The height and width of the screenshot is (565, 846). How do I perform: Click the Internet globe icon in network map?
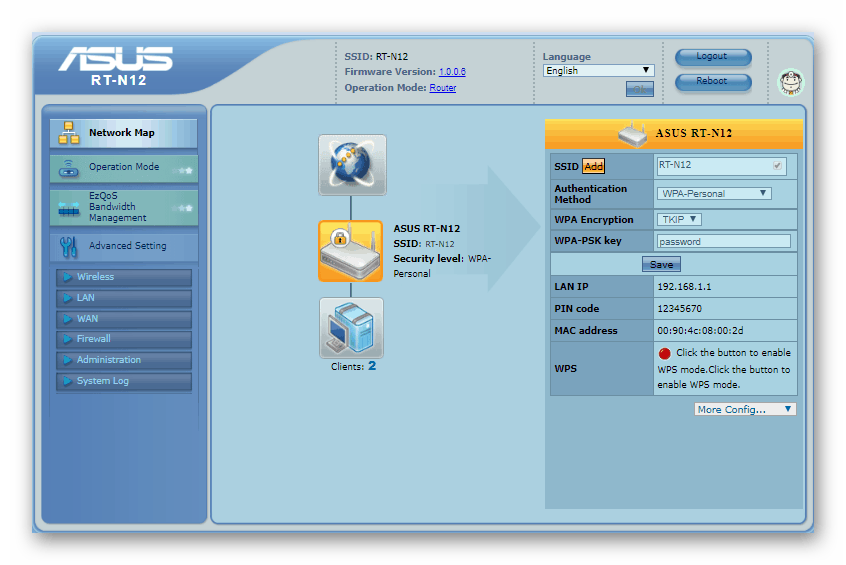[x=352, y=165]
